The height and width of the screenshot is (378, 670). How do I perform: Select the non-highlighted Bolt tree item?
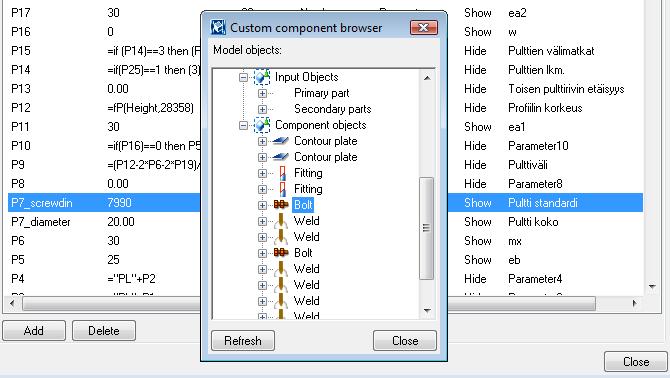[x=303, y=253]
